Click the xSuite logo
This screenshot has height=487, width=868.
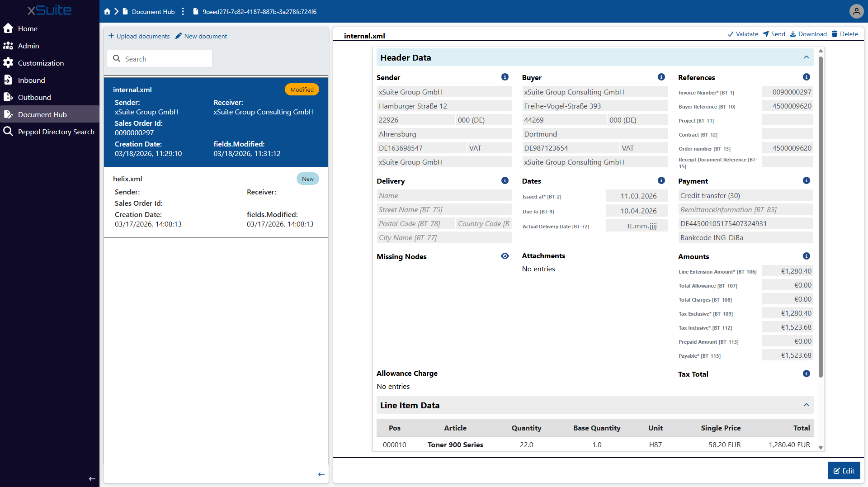(49, 10)
